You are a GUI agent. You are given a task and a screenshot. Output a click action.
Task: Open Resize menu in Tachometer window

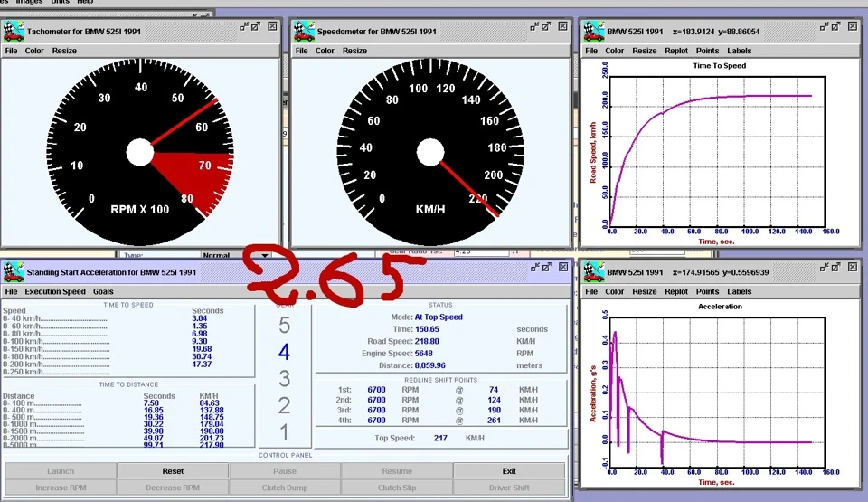(x=64, y=51)
